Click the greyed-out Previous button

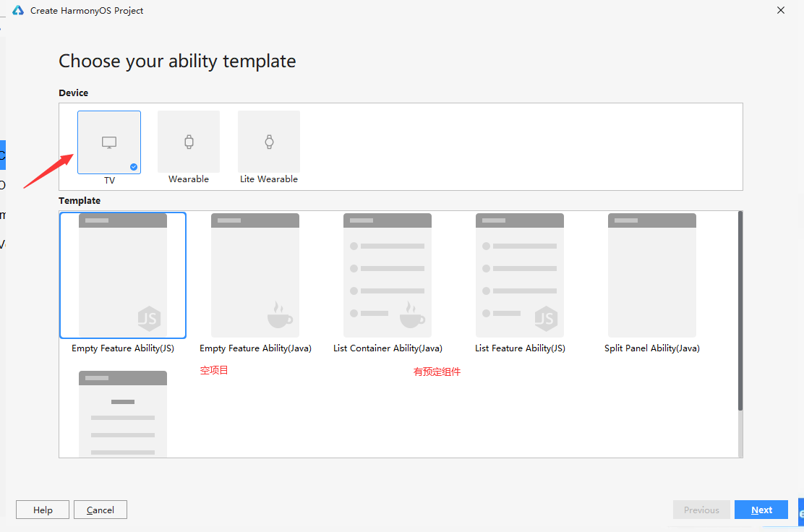(x=701, y=510)
